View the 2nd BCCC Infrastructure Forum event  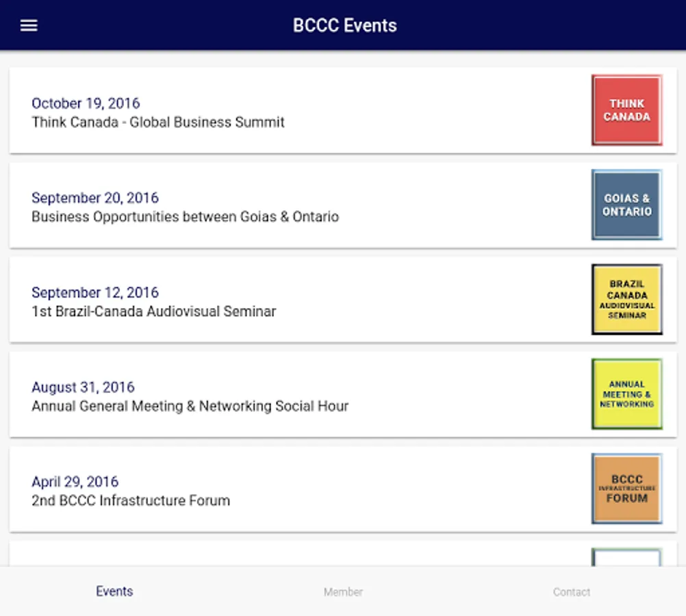(131, 500)
